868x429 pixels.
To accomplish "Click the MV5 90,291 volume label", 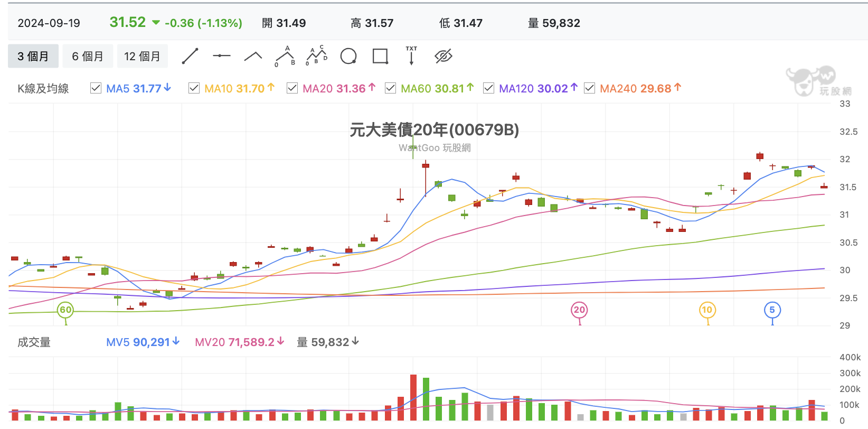I will pos(143,342).
